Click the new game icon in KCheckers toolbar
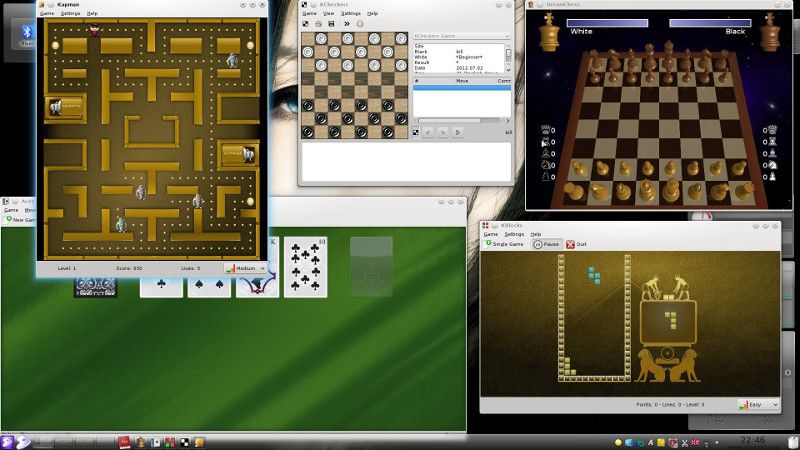The height and width of the screenshot is (450, 800). (306, 23)
